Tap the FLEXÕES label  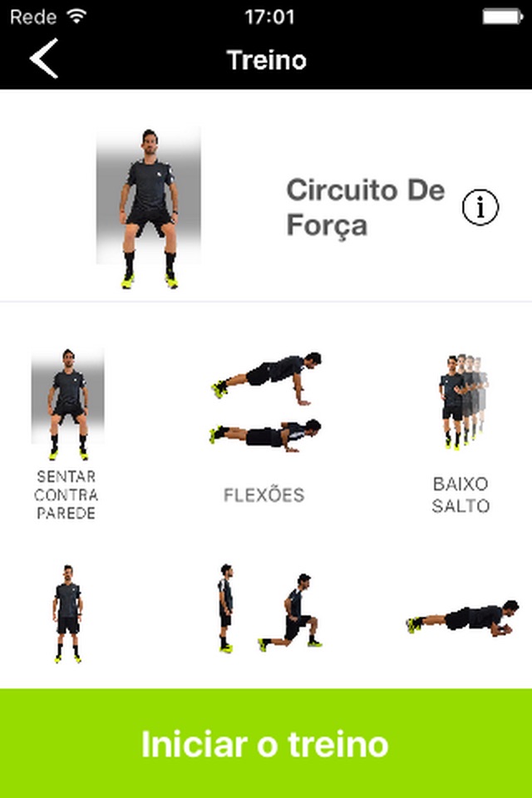point(264,495)
